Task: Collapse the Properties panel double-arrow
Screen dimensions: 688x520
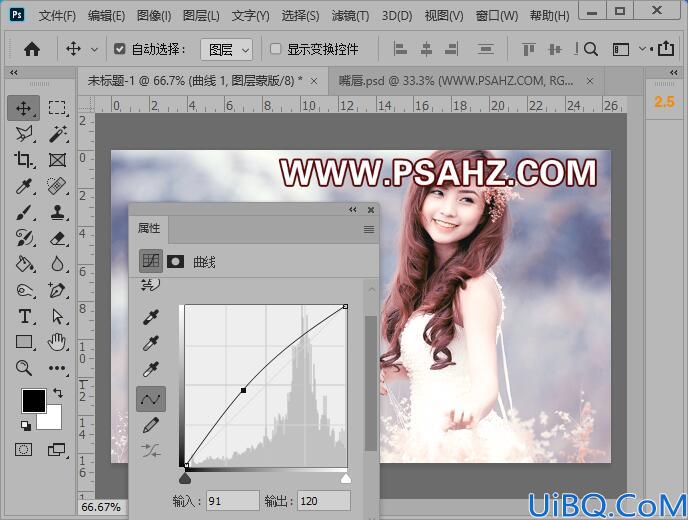Action: pos(352,210)
